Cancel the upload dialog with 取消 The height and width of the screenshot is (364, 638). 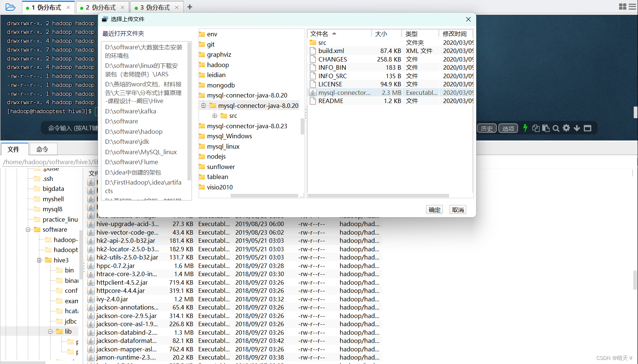(x=457, y=209)
